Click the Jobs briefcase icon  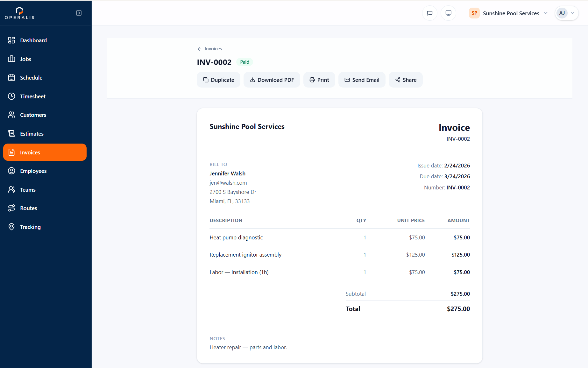pyautogui.click(x=11, y=59)
